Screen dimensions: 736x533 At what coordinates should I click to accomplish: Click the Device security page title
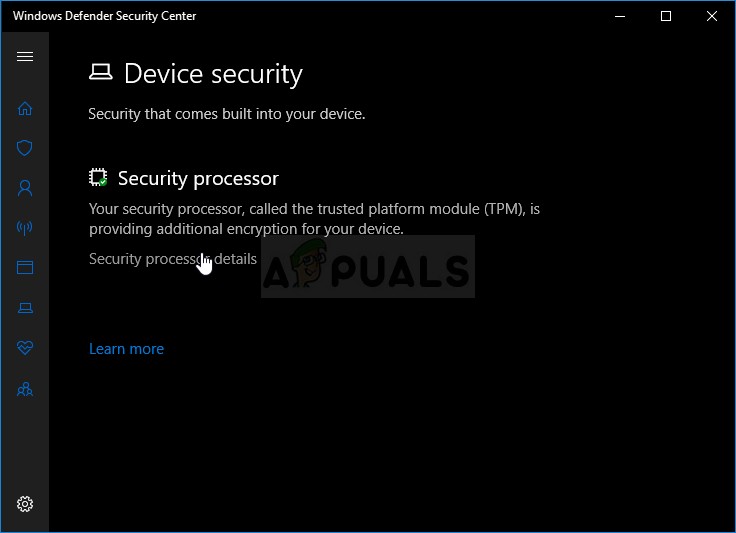point(212,74)
